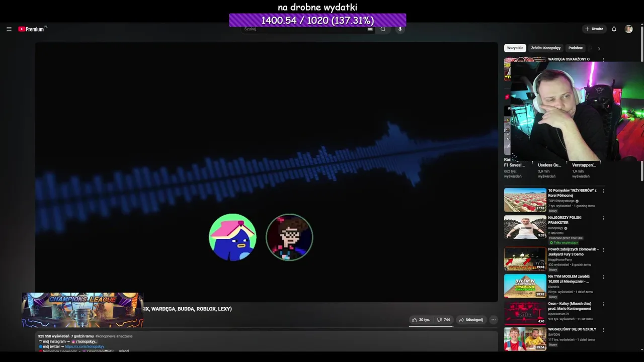This screenshot has height=362, width=644.
Task: Open the pyramid thumbnail NA TYM MOGŁEM
Action: 525,286
